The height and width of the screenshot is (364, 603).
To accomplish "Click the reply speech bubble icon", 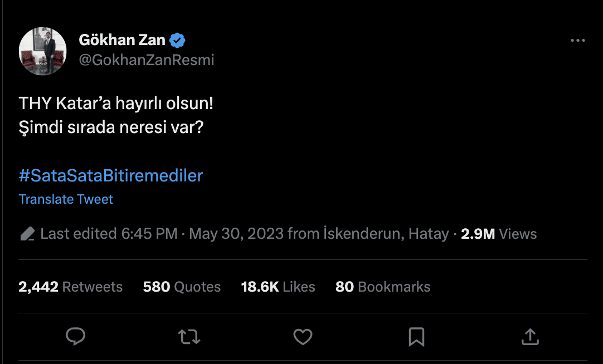I will (x=75, y=336).
